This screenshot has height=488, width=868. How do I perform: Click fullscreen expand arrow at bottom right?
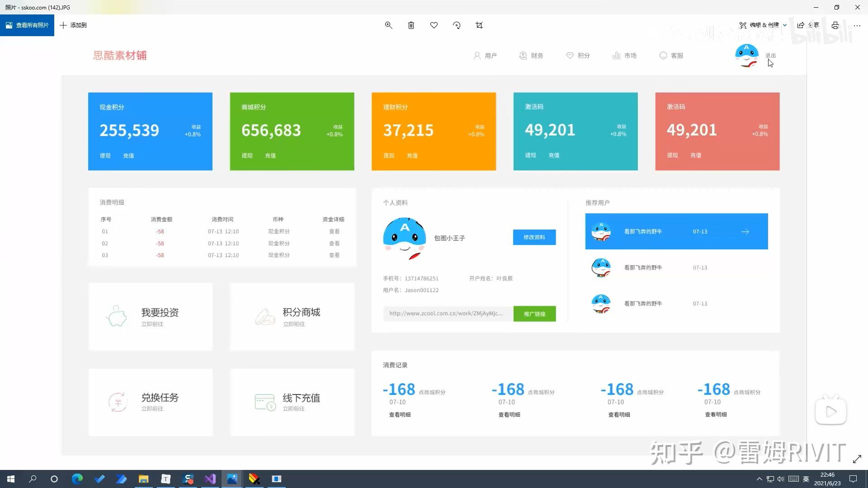click(x=857, y=459)
